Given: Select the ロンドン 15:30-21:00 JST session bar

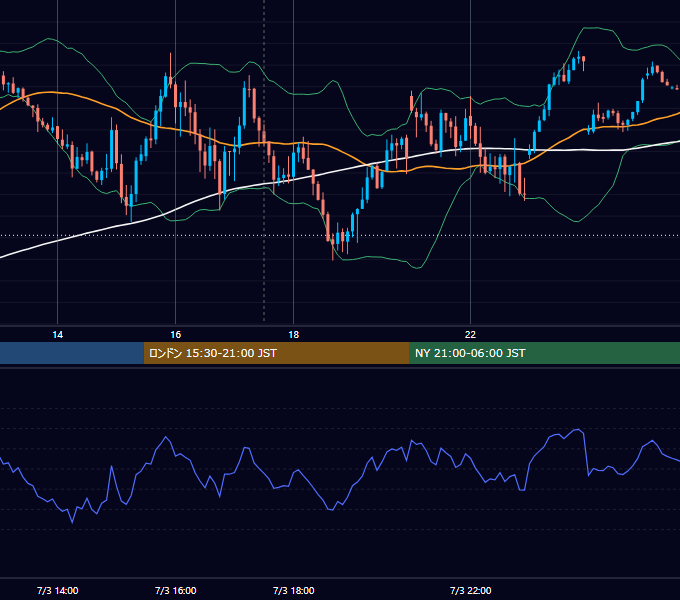Looking at the screenshot, I should 276,353.
